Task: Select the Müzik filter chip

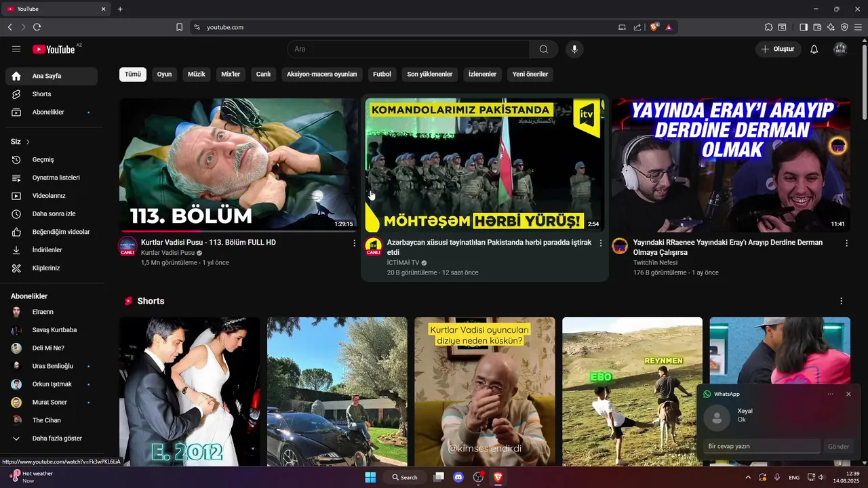Action: click(197, 74)
